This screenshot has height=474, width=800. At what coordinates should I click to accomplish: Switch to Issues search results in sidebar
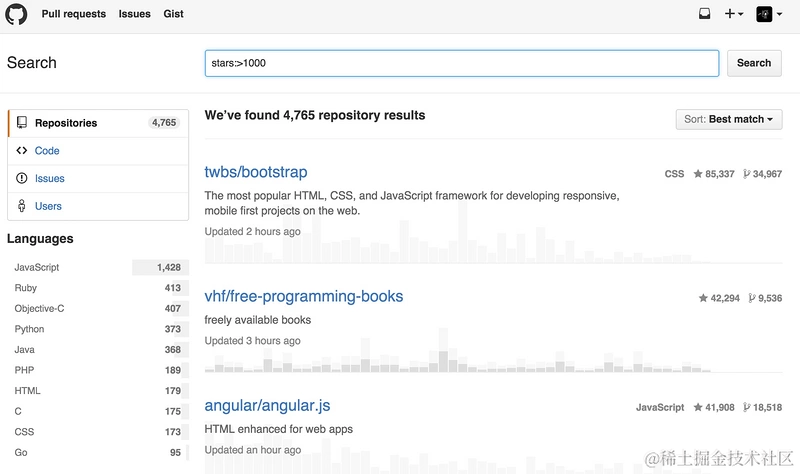tap(98, 179)
